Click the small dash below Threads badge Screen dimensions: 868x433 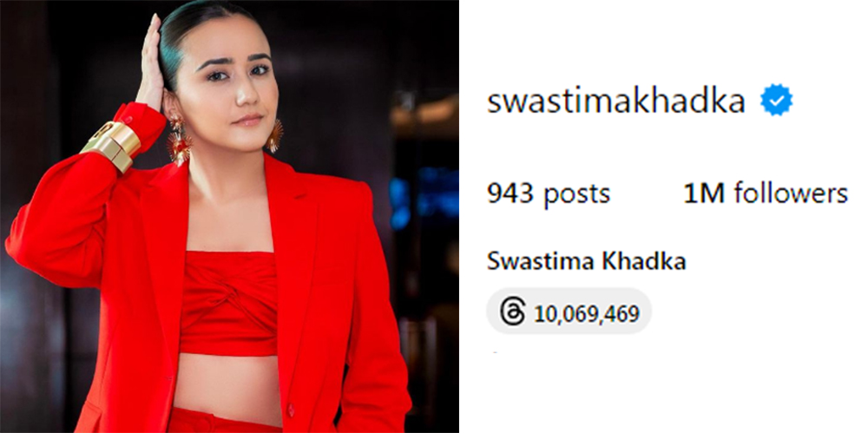tap(495, 352)
